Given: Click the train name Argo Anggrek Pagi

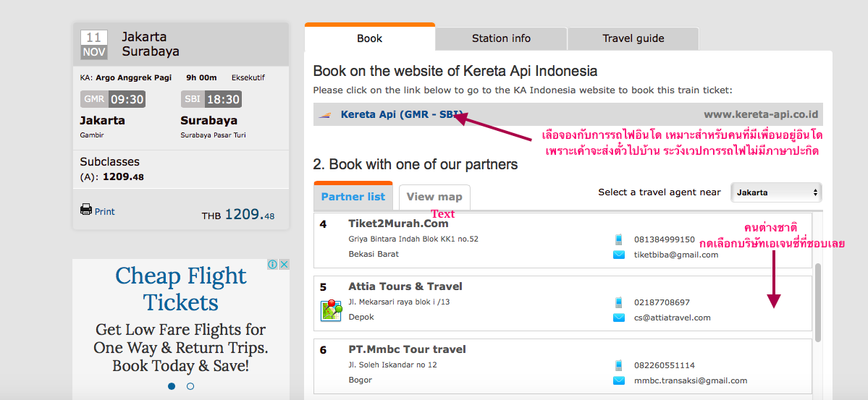Looking at the screenshot, I should coord(133,77).
